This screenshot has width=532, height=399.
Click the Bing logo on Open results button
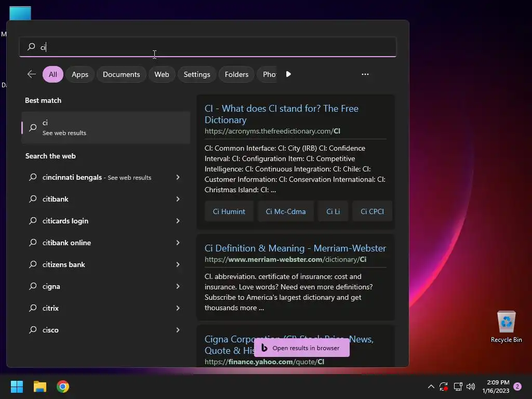(x=264, y=348)
